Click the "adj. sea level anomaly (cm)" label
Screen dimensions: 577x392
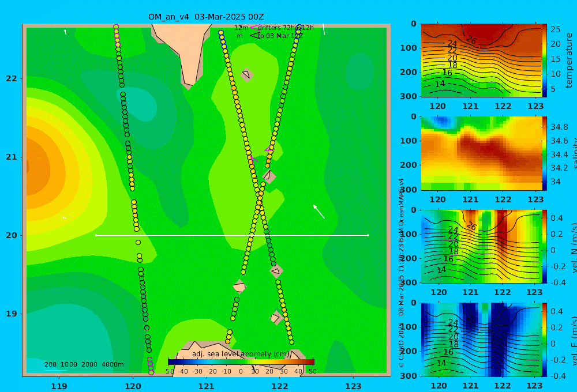pyautogui.click(x=241, y=354)
